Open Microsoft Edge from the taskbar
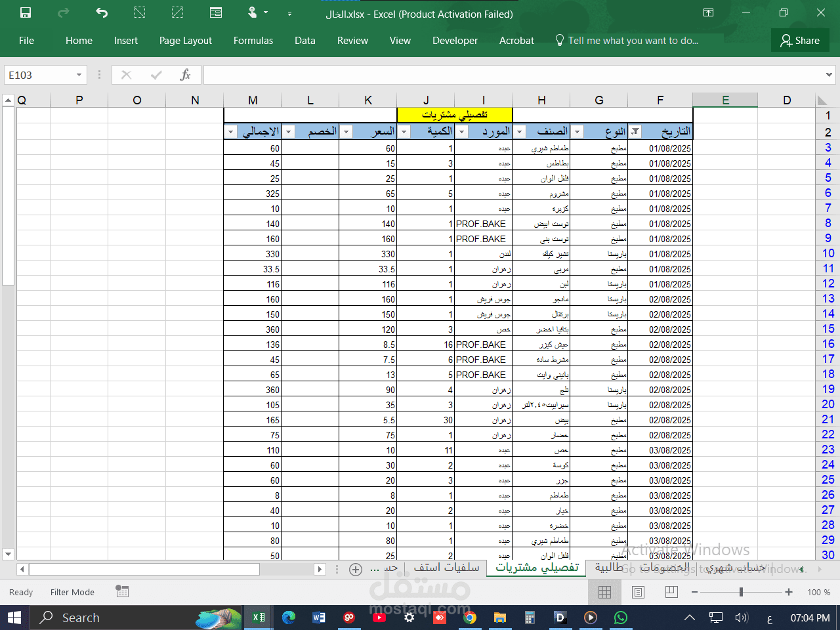The width and height of the screenshot is (840, 630). 289,618
